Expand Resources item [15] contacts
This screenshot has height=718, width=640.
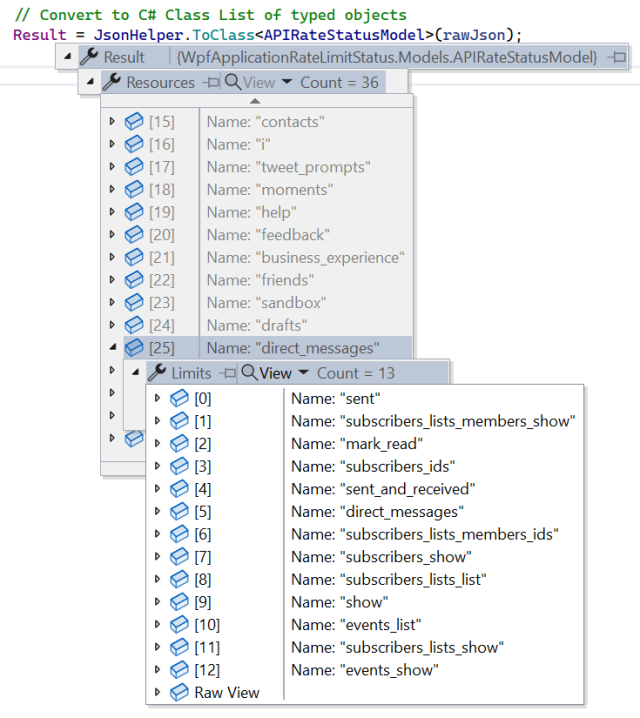coord(112,121)
